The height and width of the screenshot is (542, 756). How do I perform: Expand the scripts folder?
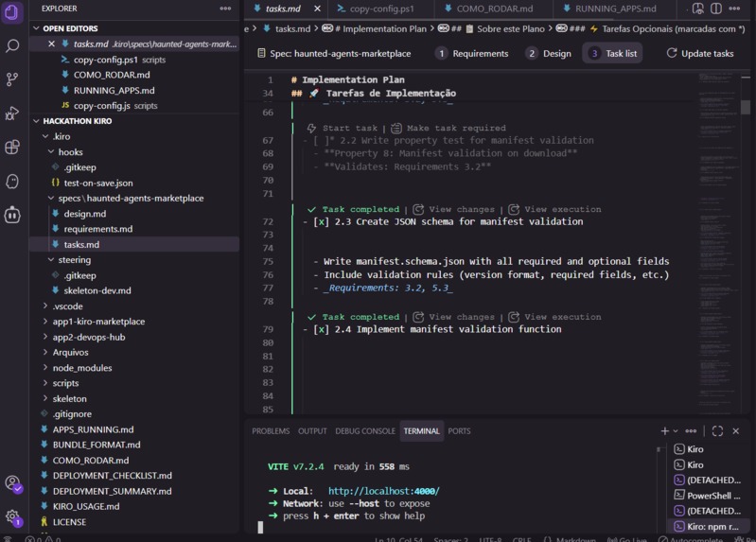tap(45, 383)
